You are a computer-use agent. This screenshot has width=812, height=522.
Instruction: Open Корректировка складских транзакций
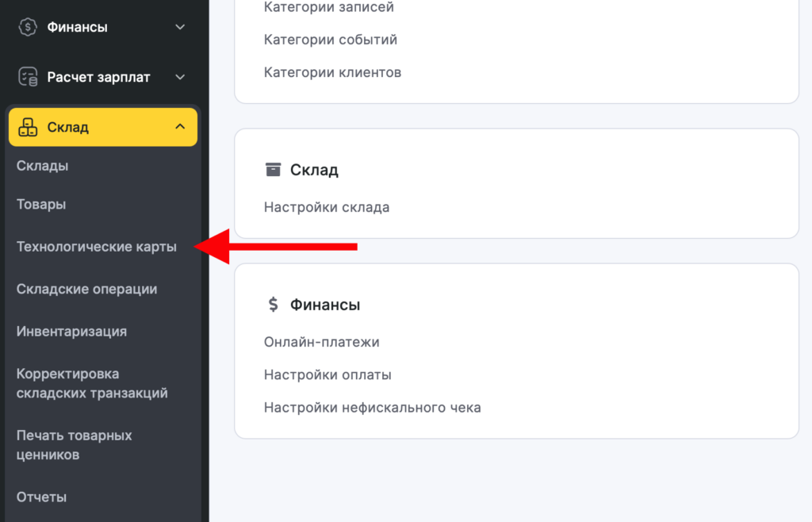[x=91, y=383]
